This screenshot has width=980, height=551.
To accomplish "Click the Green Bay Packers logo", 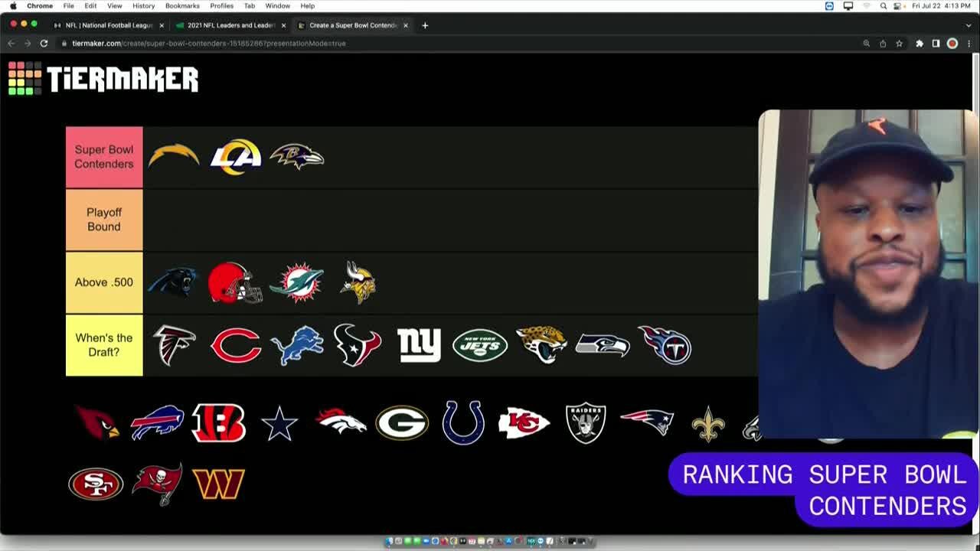I will point(402,423).
